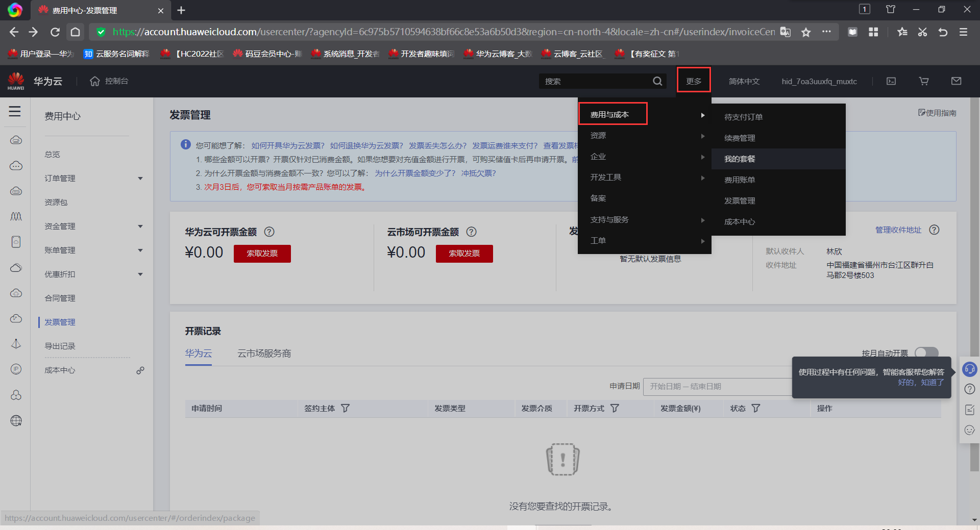This screenshot has height=530, width=980.
Task: Switch to the 云市场服务商 tab
Action: click(x=264, y=354)
